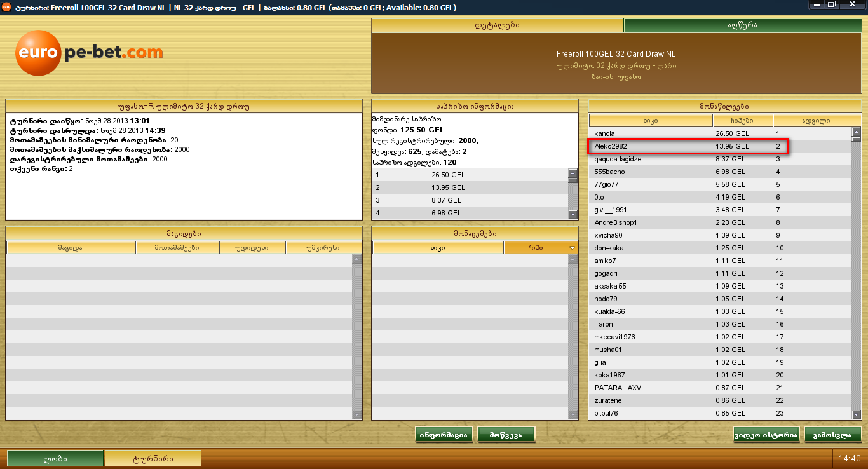Viewport: 868px width, 469px height.
Task: Maximize the tournament window
Action: (832, 4)
